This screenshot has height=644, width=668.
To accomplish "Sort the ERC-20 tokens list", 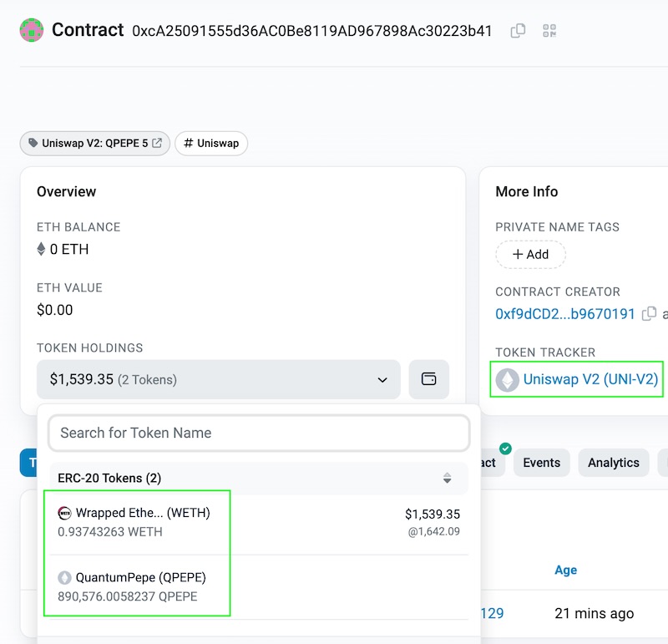I will (447, 478).
